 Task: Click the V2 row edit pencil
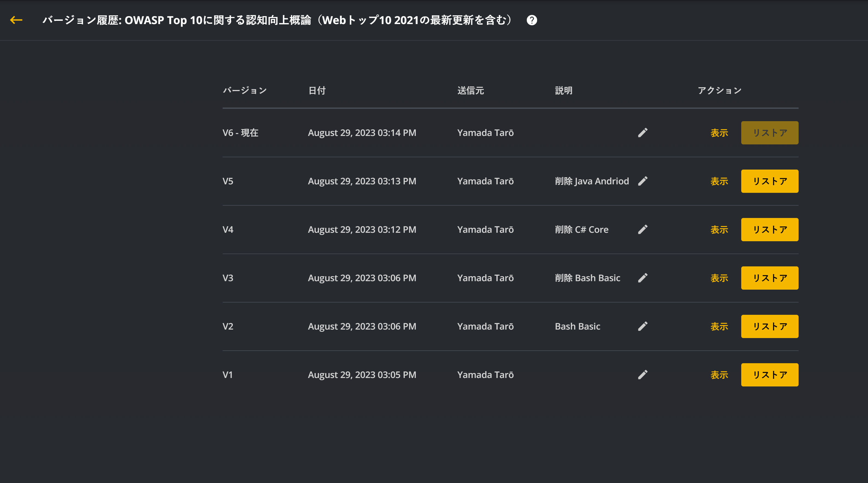[643, 327]
